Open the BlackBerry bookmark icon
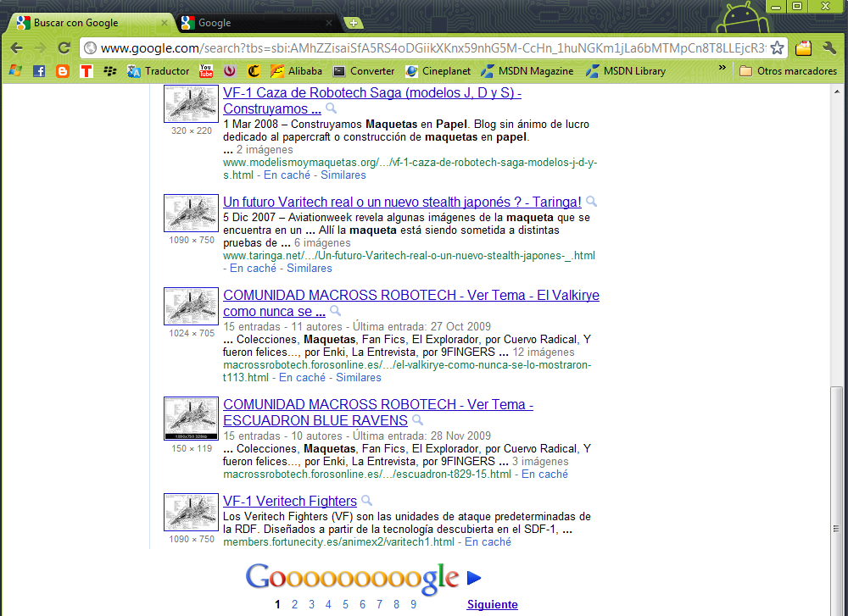This screenshot has width=848, height=616. [x=110, y=71]
